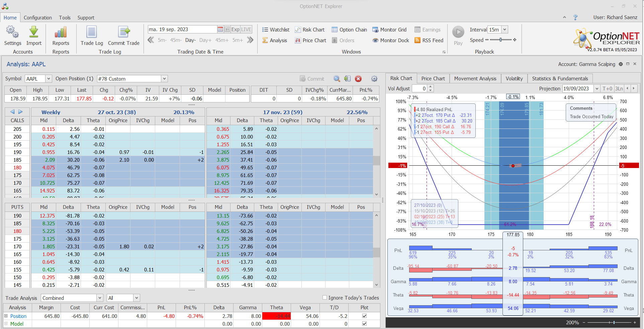644x329 pixels.
Task: Click previous expiration left arrow in chain
Action: (x=12, y=112)
